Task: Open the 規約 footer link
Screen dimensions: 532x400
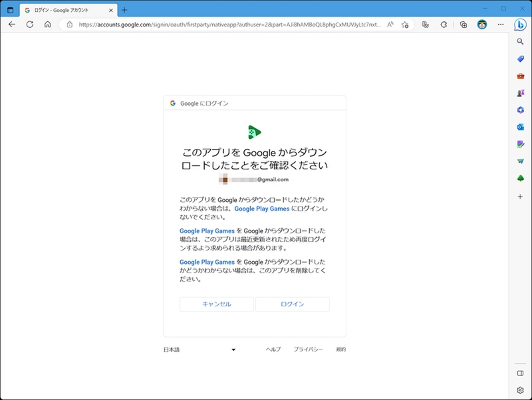Action: 341,350
